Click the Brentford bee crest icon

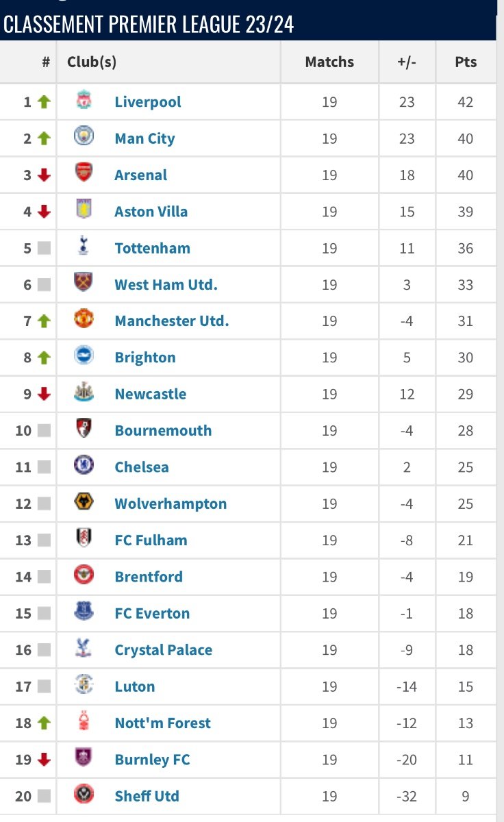pos(84,576)
